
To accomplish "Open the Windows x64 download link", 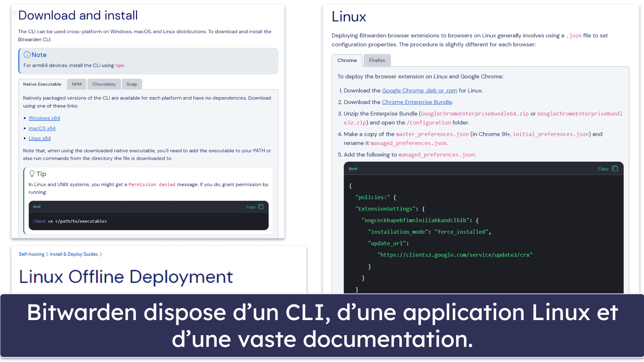I will (x=44, y=118).
